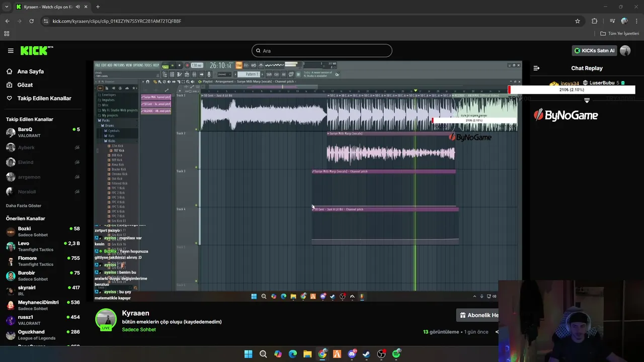This screenshot has height=362, width=644.
Task: Open Ana Sayfa in sidebar
Action: (x=31, y=71)
